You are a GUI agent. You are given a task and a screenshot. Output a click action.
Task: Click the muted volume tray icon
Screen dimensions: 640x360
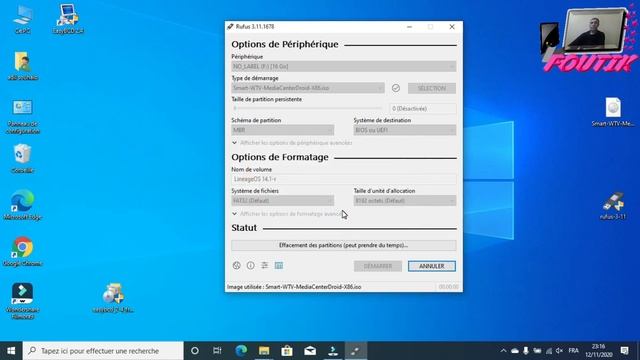click(560, 351)
